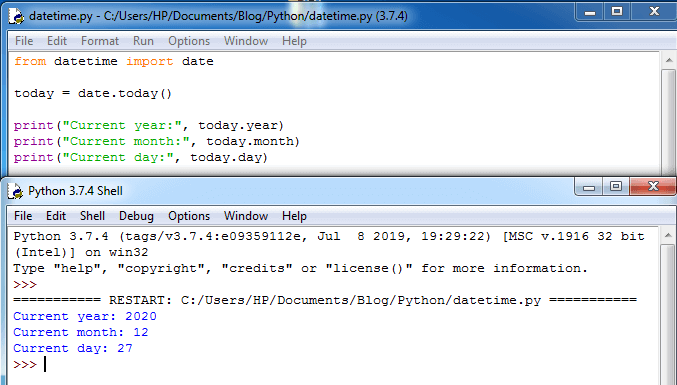The height and width of the screenshot is (385, 677).
Task: Click the Python icon in the Shell title bar
Action: pyautogui.click(x=16, y=191)
